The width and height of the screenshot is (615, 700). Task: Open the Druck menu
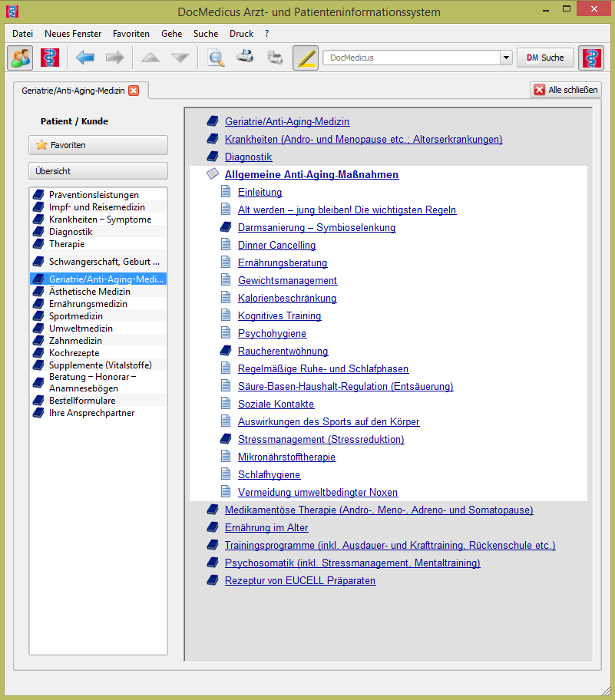tap(242, 34)
